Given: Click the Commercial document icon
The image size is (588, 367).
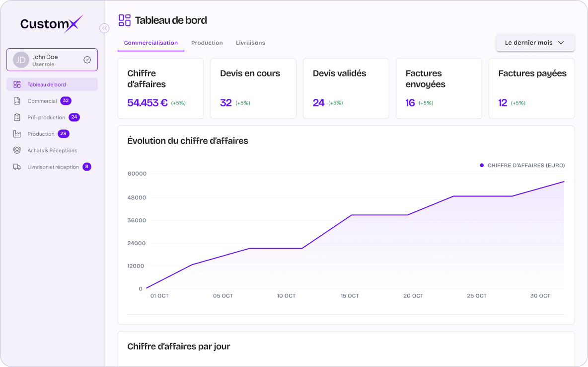Looking at the screenshot, I should [17, 100].
